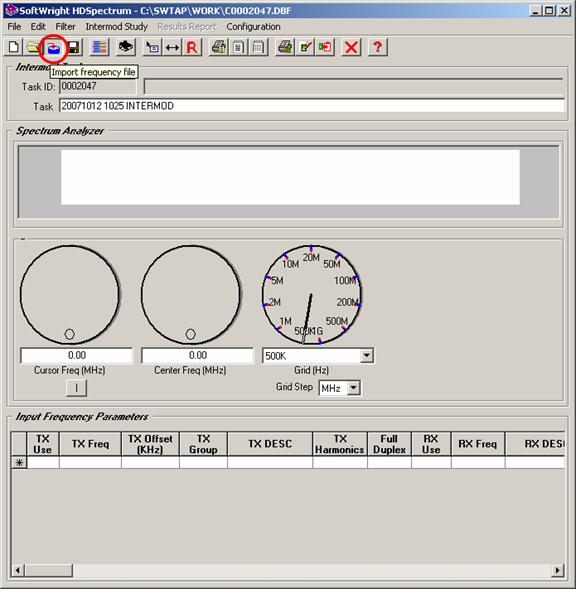The height and width of the screenshot is (589, 576).
Task: Click 2M on the grid dial
Action: click(274, 302)
